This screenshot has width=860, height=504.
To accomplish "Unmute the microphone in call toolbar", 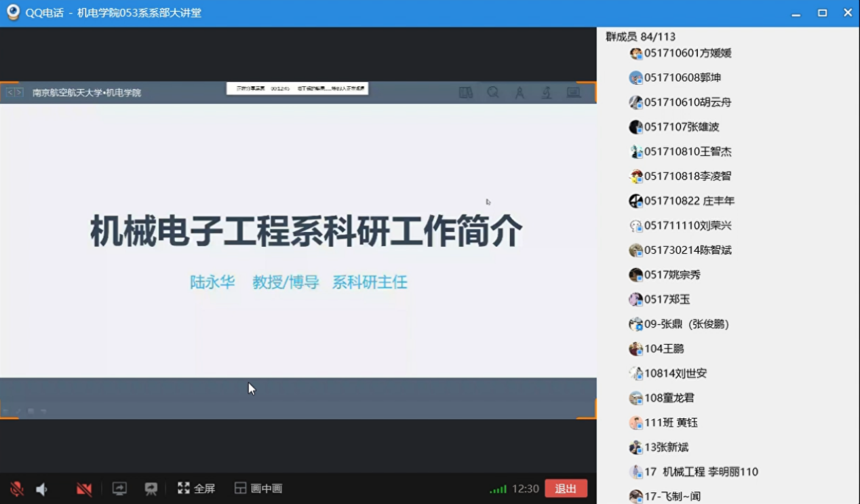I will 16,489.
